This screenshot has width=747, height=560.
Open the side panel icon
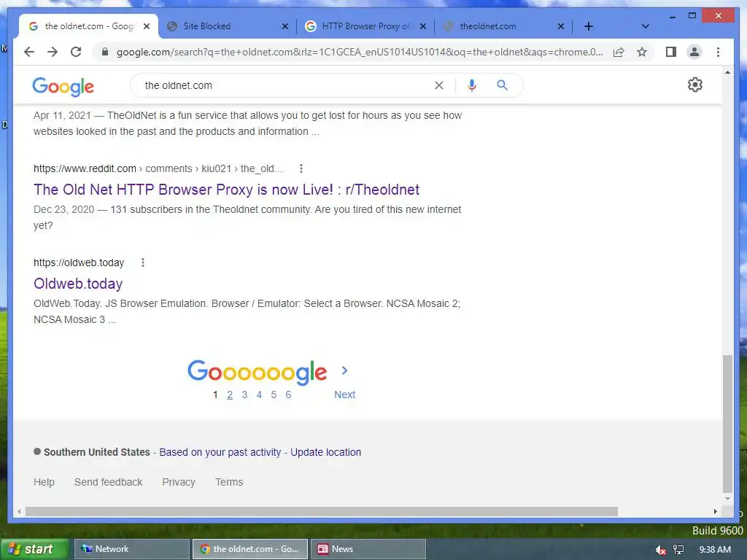671,52
